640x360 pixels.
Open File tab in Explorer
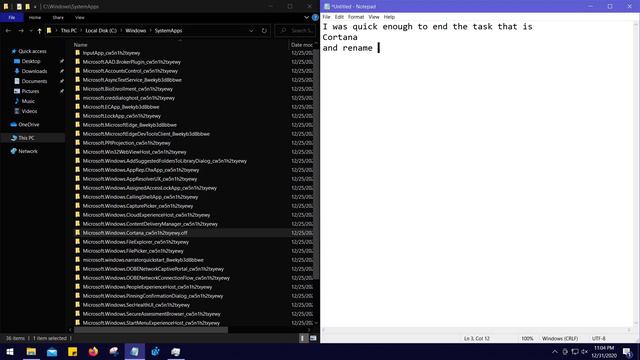[x=11, y=18]
